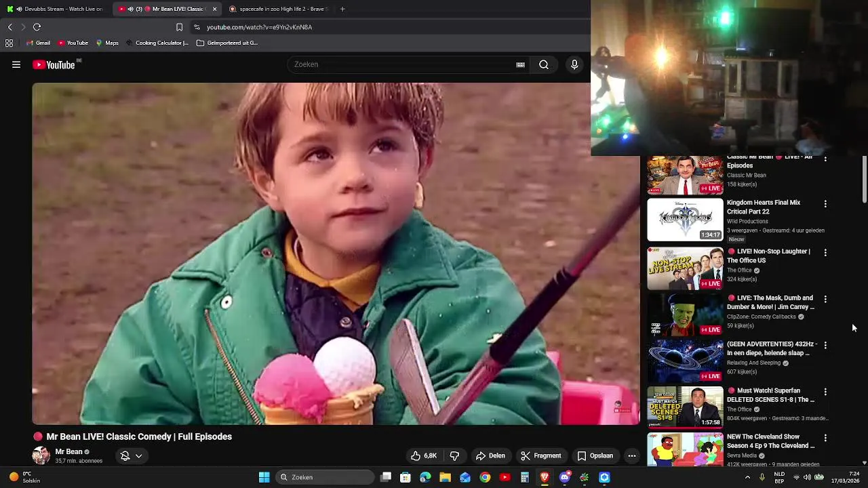Screen dimensions: 868x488
Task: Save the video with Opslaan
Action: tap(595, 455)
